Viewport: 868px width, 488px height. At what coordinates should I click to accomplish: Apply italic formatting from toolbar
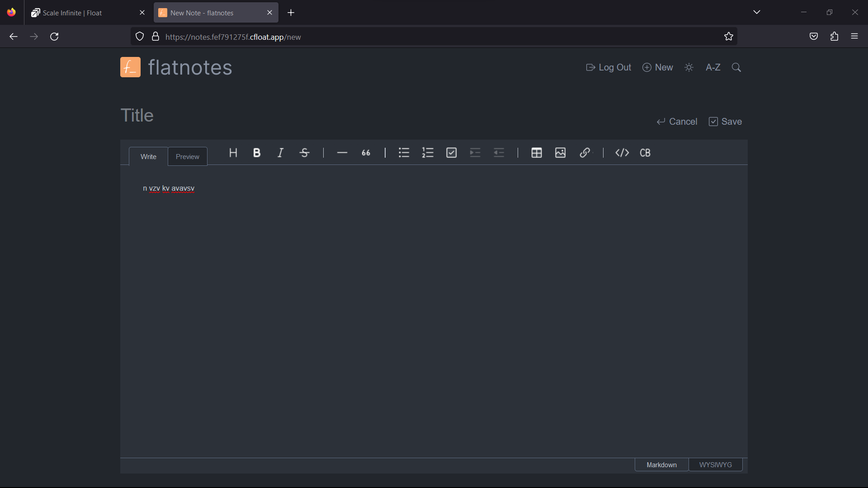(x=281, y=153)
